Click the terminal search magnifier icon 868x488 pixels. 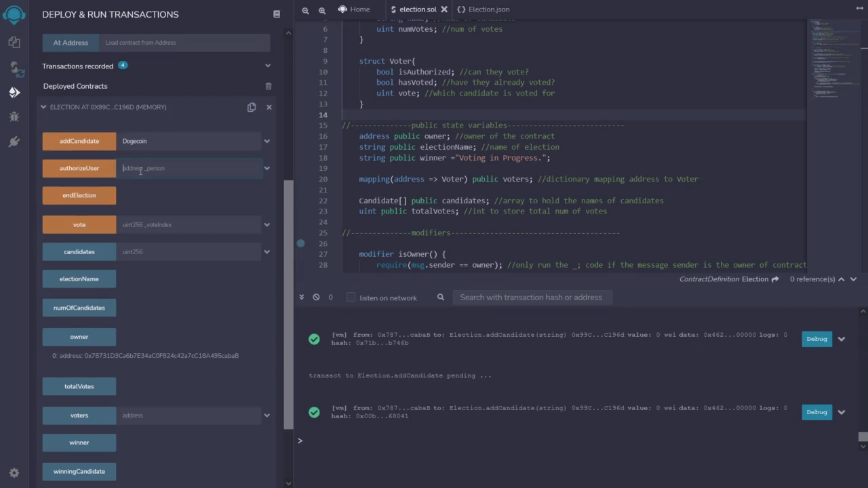[x=441, y=298]
